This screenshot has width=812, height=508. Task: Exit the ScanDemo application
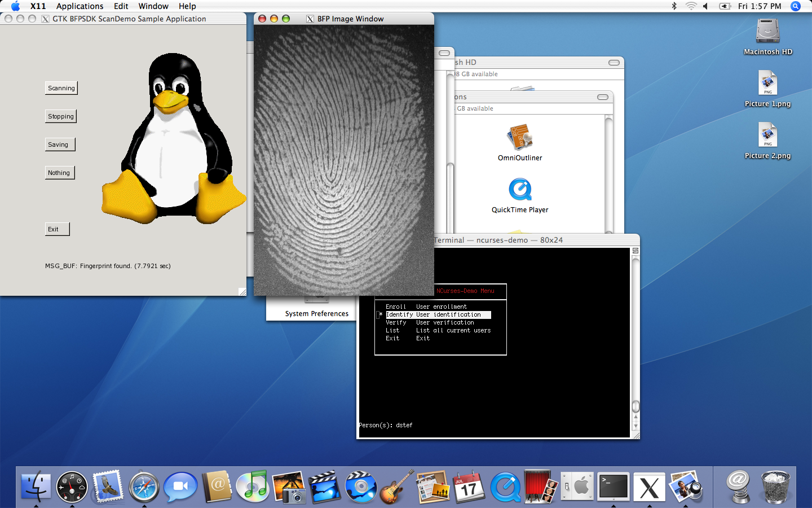[x=57, y=229]
